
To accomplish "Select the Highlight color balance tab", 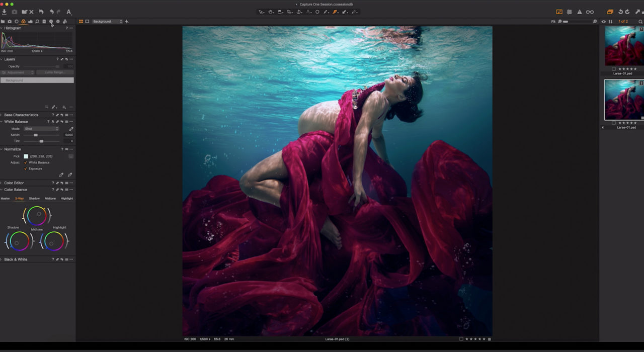I will [67, 199].
